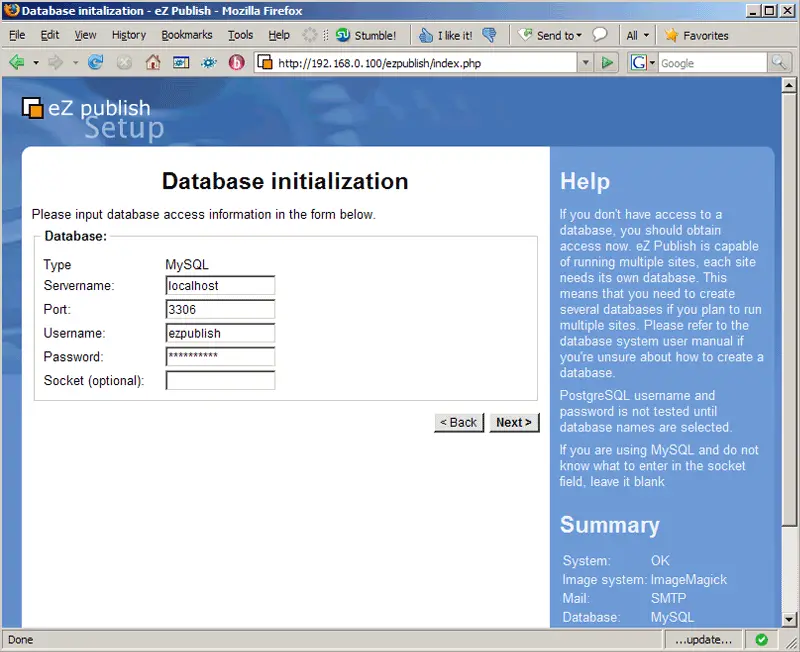Click the vertical scrollbar thumb
The image size is (800, 652).
[x=789, y=309]
